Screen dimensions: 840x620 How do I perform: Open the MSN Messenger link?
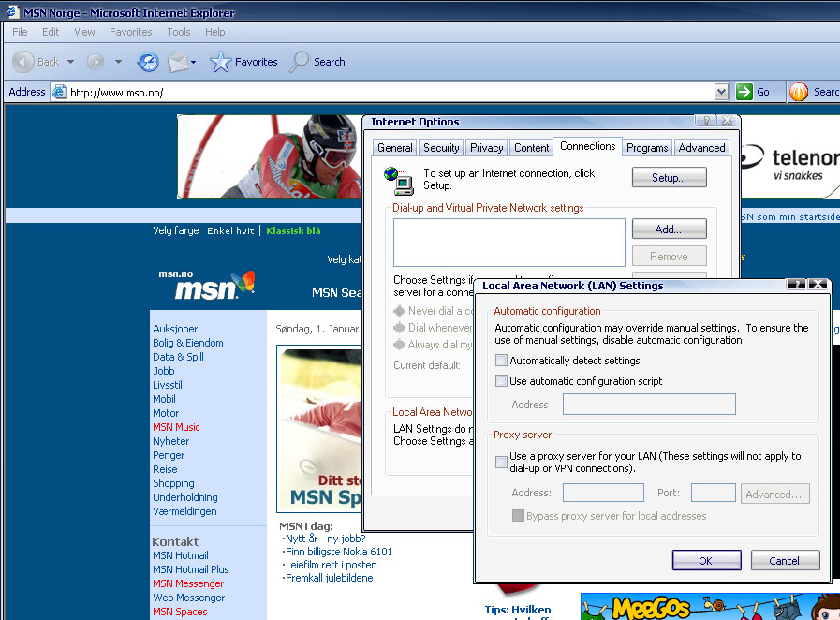188,583
